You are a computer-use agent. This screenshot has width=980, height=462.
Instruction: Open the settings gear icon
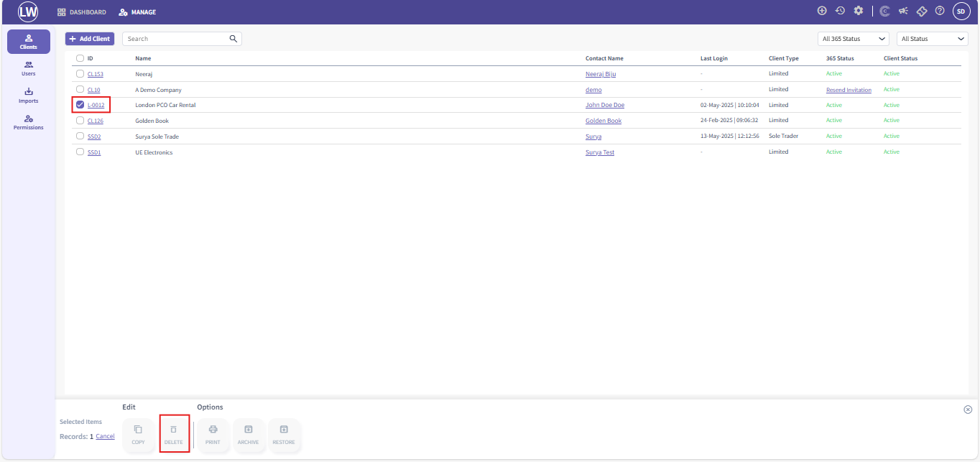click(x=858, y=11)
